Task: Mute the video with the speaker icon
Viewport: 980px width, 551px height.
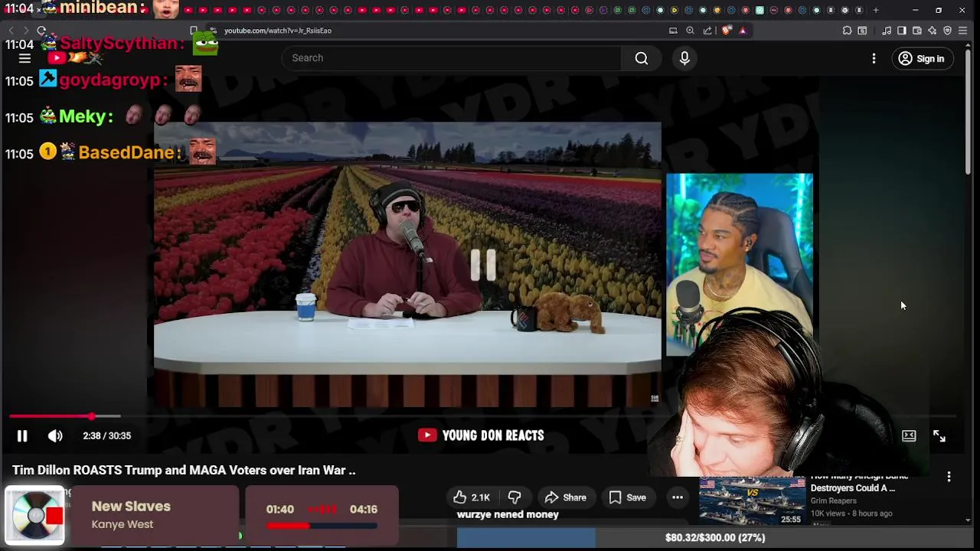Action: coord(55,435)
